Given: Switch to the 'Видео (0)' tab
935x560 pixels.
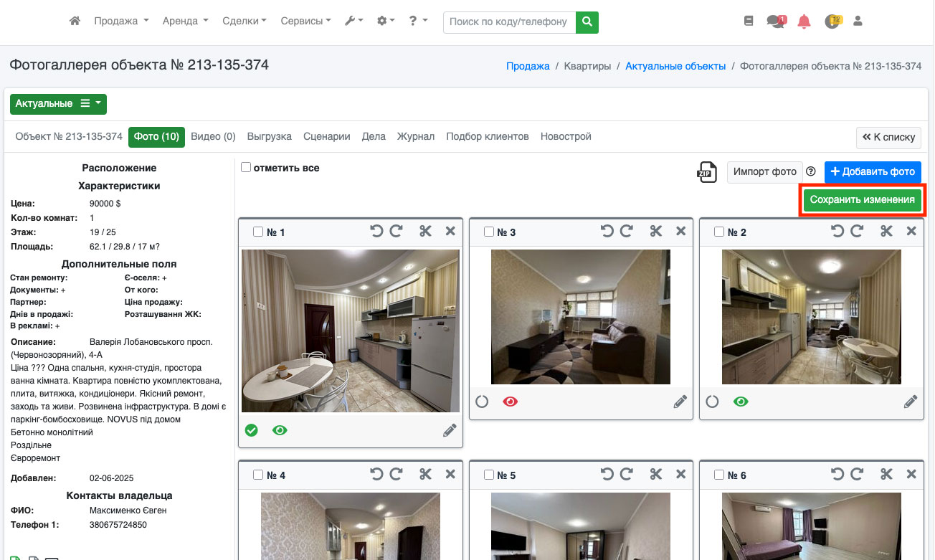Looking at the screenshot, I should 213,136.
